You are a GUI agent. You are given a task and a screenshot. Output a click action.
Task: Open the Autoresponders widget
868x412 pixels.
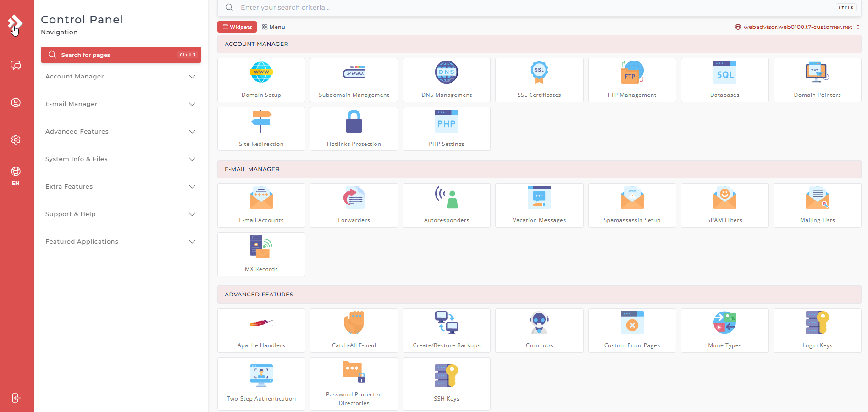(446, 205)
